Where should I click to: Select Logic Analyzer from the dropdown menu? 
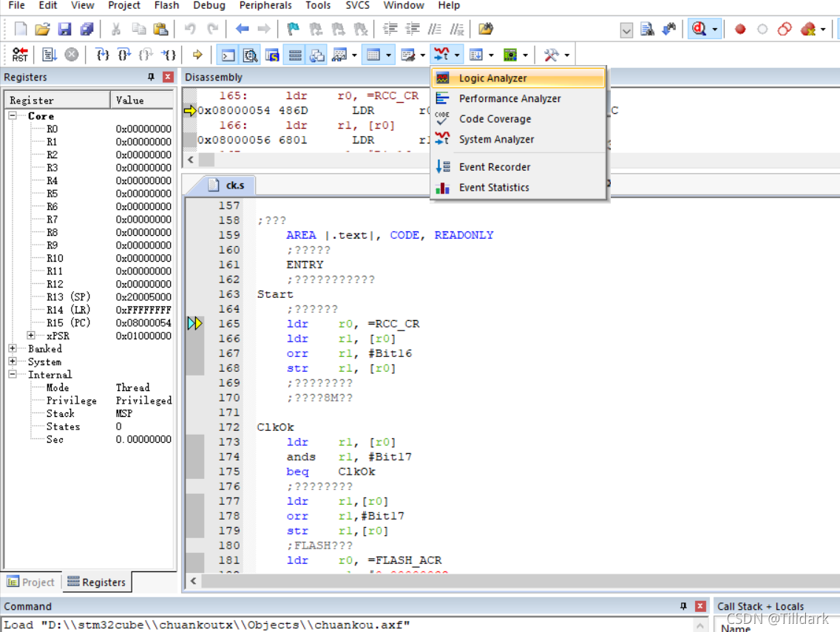click(x=492, y=78)
